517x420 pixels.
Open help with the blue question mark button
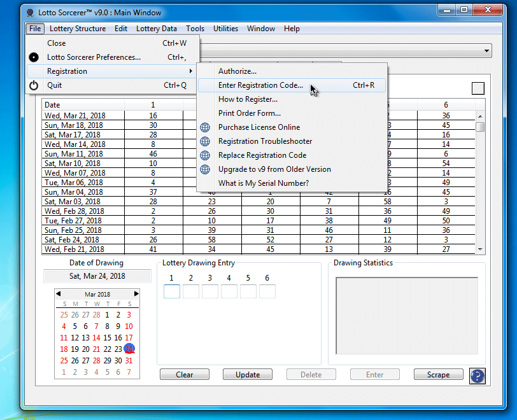[478, 376]
